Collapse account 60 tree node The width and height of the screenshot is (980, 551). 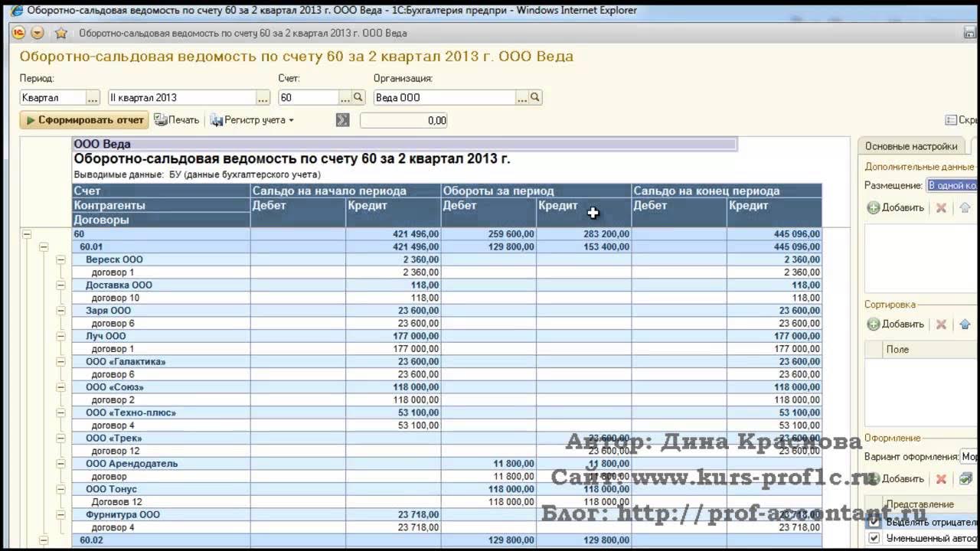(26, 234)
